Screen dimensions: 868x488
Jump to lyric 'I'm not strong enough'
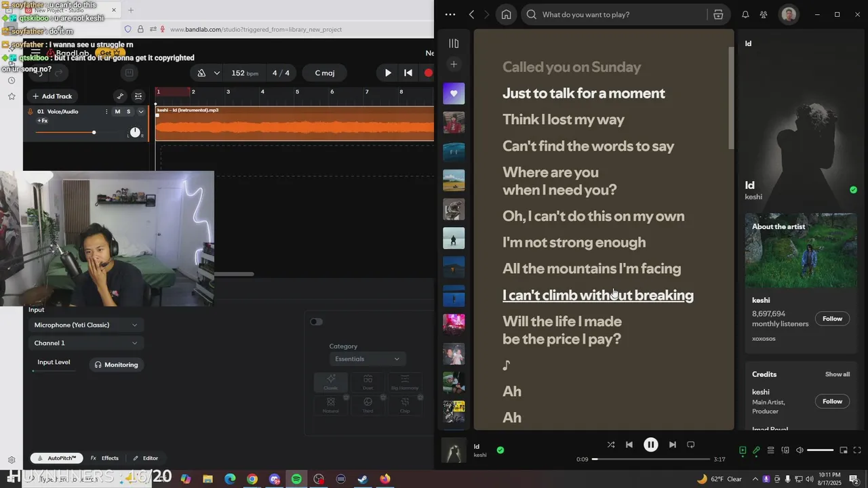574,242
